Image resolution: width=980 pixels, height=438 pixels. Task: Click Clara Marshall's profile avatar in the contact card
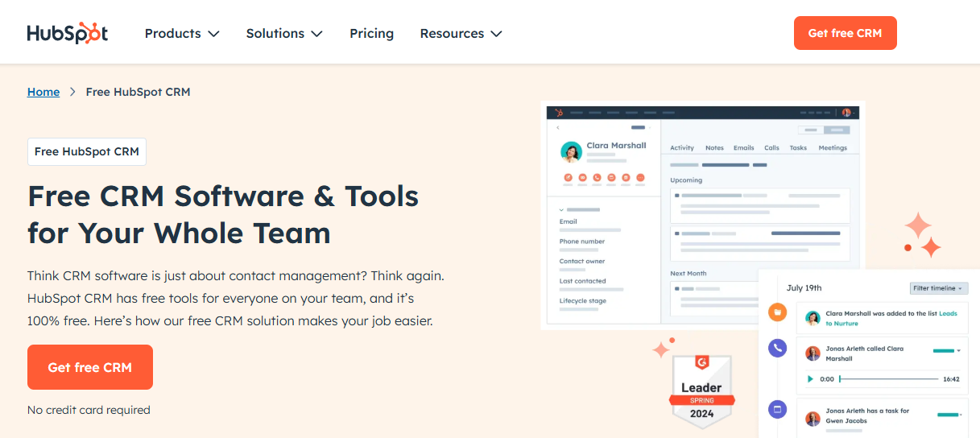coord(571,152)
